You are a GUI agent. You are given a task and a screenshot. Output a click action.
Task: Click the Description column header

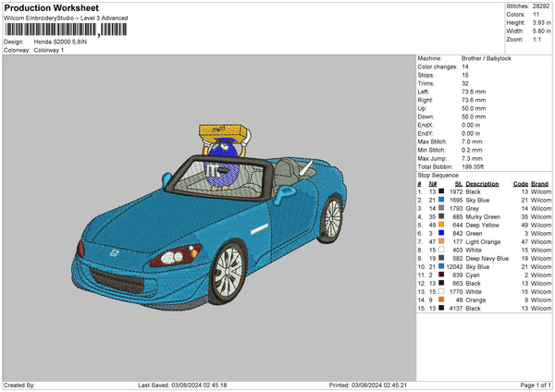click(x=482, y=184)
